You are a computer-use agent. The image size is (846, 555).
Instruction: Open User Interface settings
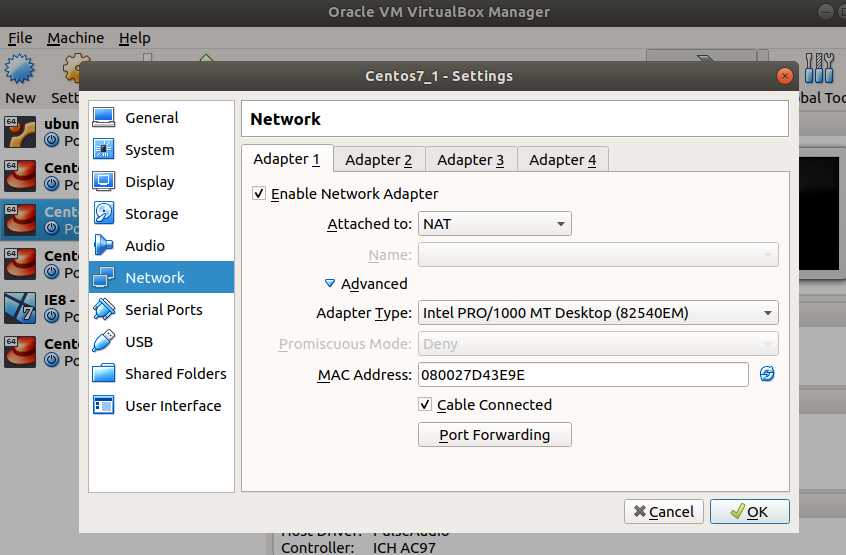tap(172, 406)
